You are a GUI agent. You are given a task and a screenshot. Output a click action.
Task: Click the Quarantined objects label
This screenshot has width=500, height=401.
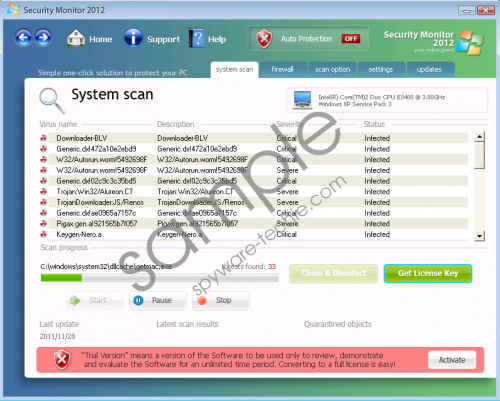point(338,324)
